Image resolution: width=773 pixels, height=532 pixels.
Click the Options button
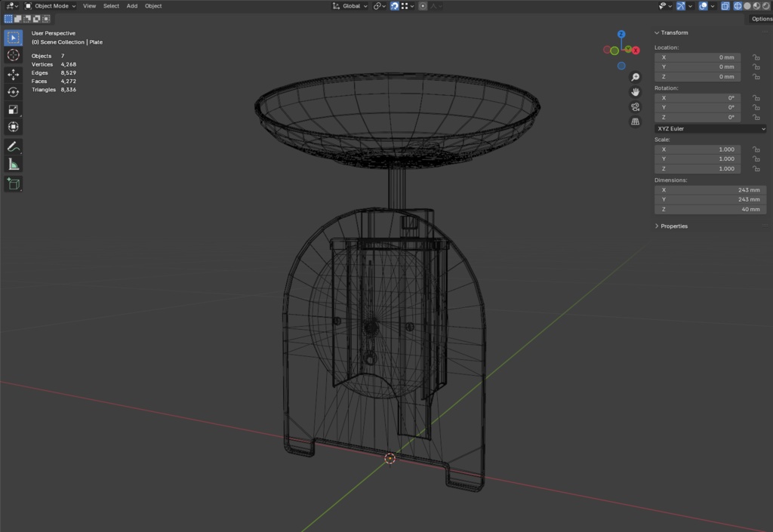coord(761,19)
